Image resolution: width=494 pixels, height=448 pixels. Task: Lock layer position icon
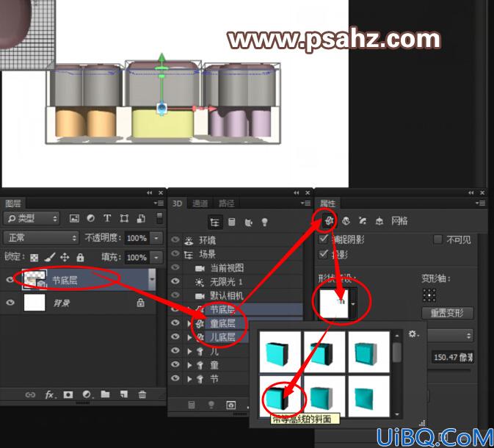(65, 257)
